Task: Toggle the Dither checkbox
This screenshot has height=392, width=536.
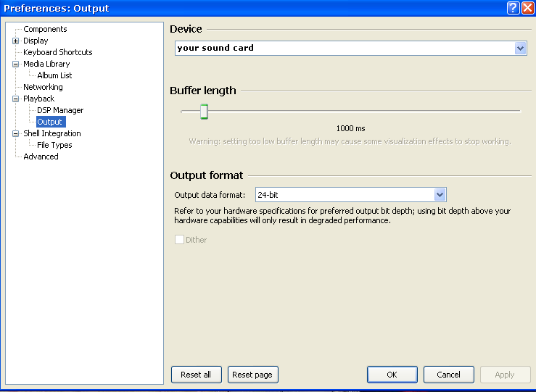Action: click(179, 240)
